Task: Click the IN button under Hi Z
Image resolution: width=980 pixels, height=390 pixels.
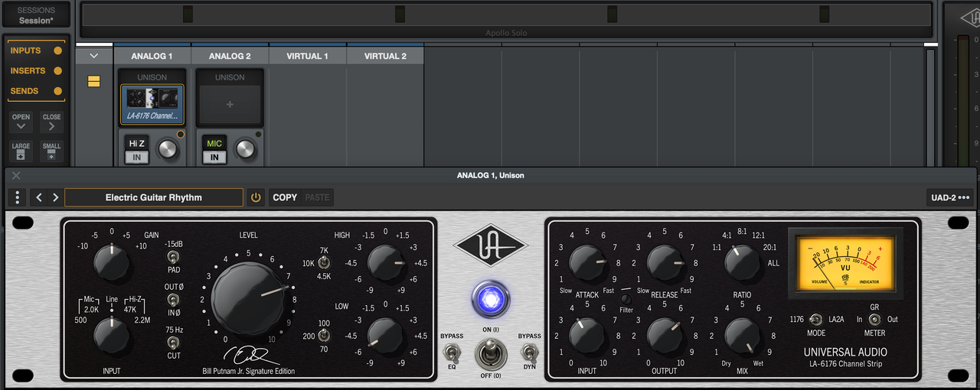Action: pyautogui.click(x=137, y=157)
